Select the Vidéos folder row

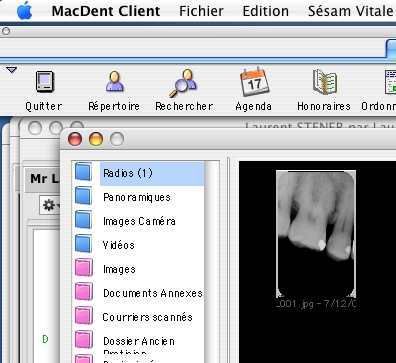(x=139, y=245)
